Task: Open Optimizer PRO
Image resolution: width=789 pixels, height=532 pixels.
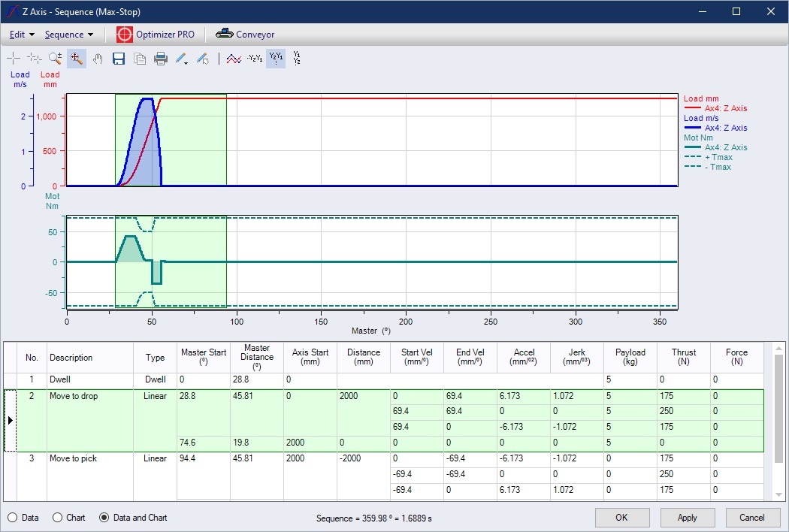Action: tap(156, 35)
